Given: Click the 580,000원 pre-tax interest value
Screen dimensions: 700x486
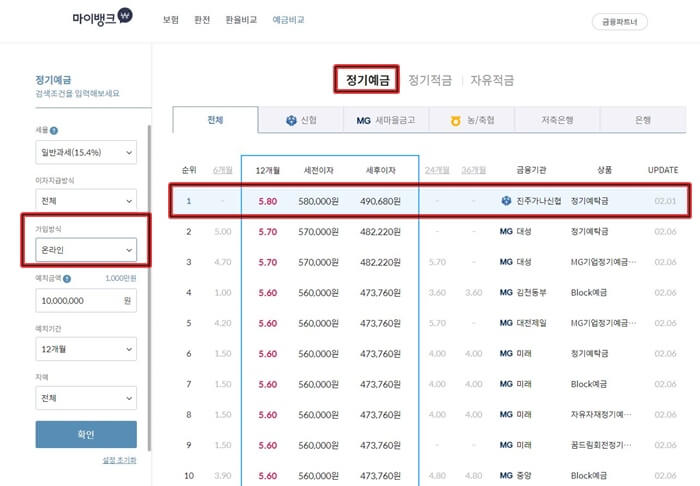Looking at the screenshot, I should (x=318, y=201).
